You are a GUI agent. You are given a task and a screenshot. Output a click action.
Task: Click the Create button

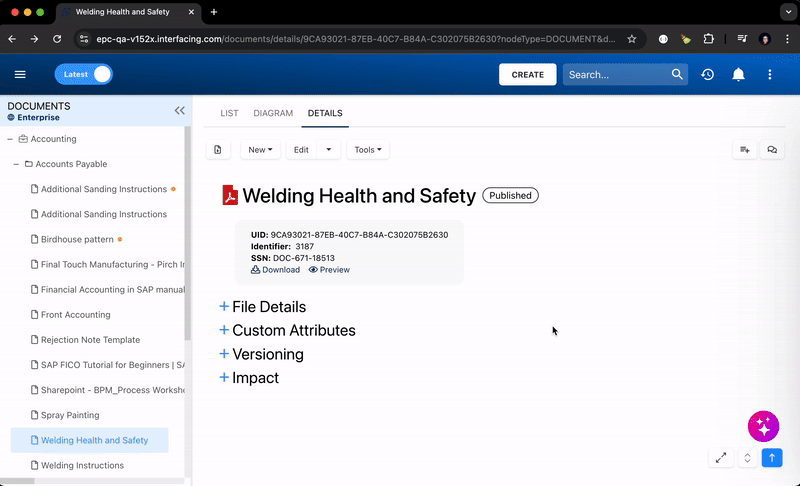tap(527, 75)
